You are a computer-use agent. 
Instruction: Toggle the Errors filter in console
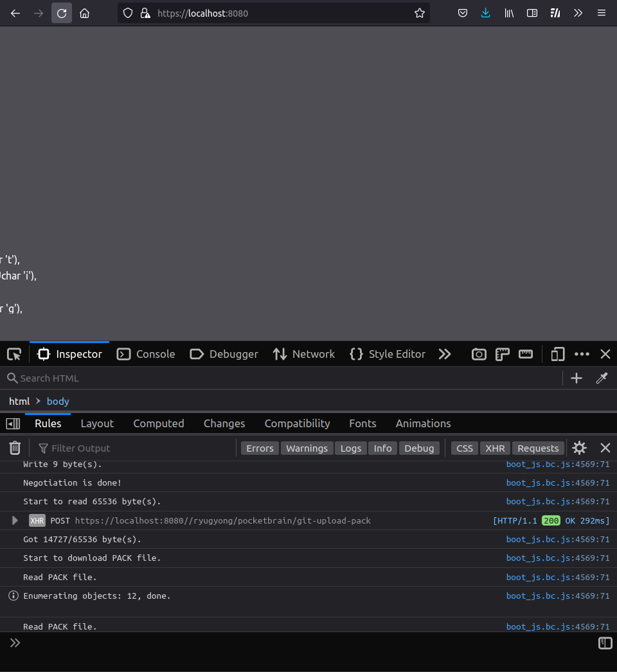tap(260, 448)
